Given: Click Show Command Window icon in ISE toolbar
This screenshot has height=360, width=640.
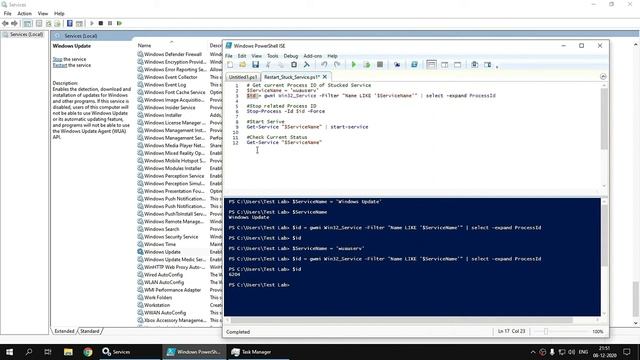Looking at the screenshot, I should pos(475,64).
